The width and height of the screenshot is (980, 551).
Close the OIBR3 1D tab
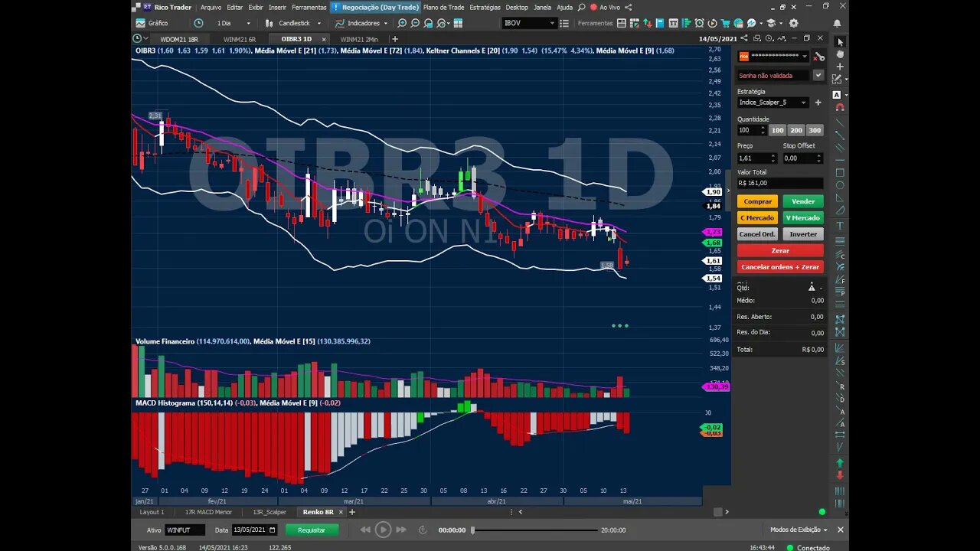click(x=323, y=39)
